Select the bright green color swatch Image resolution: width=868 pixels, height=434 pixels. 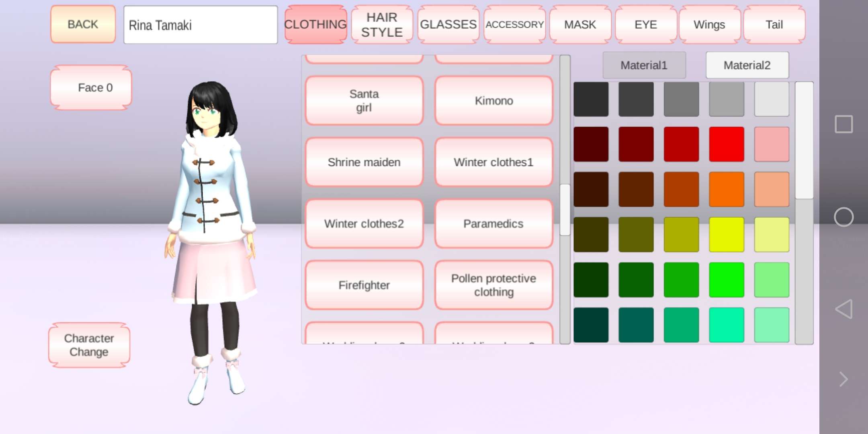(x=726, y=280)
